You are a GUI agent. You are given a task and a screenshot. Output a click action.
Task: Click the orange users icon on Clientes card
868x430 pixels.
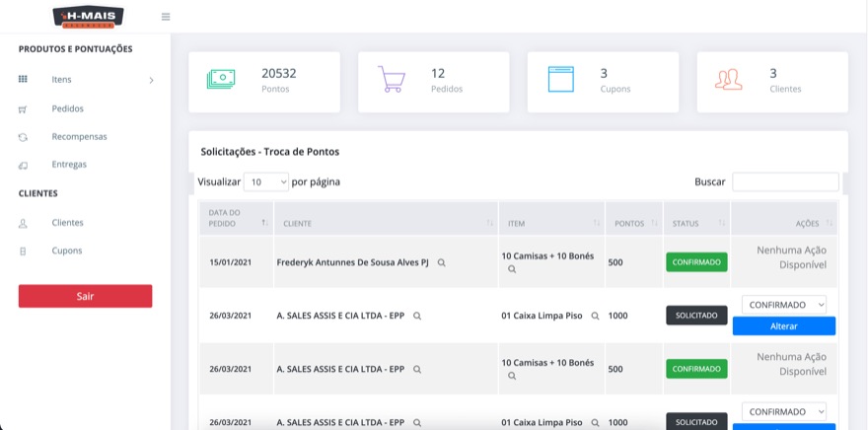coord(729,79)
